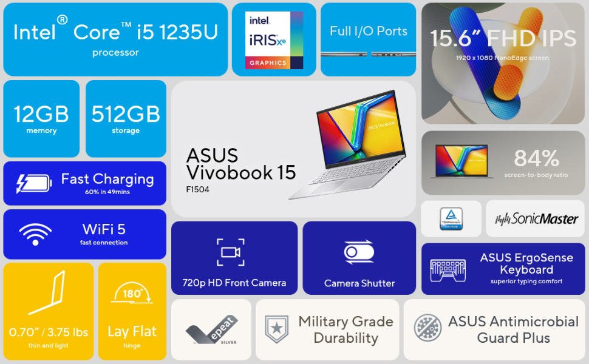589x364 pixels.
Task: Select the 512GB storage tile
Action: tap(126, 118)
